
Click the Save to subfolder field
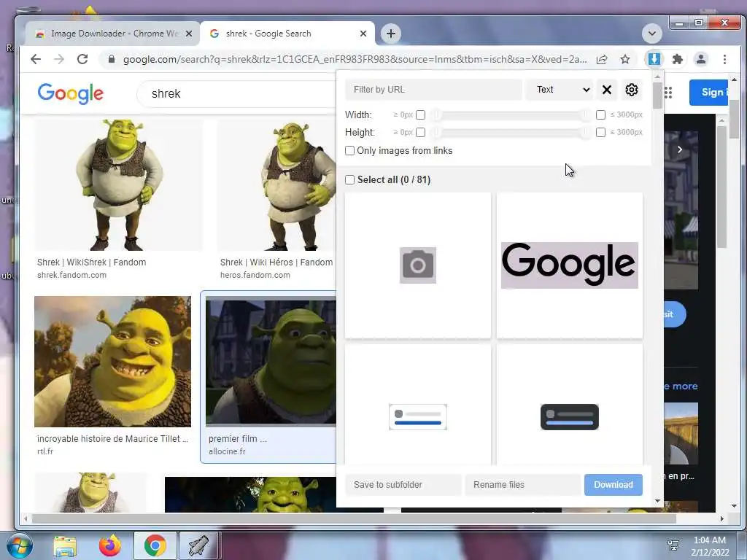click(403, 485)
